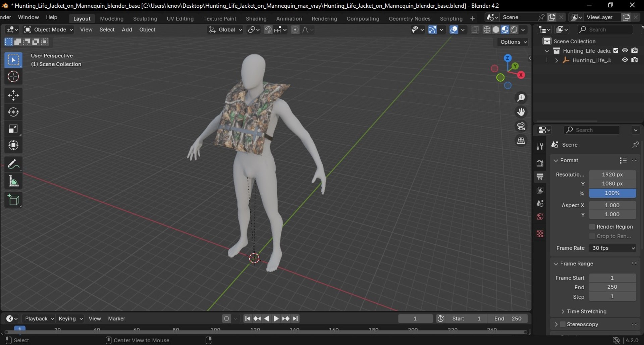Viewport: 644px width, 345px height.
Task: Open Object Mode dropdown
Action: pos(49,30)
